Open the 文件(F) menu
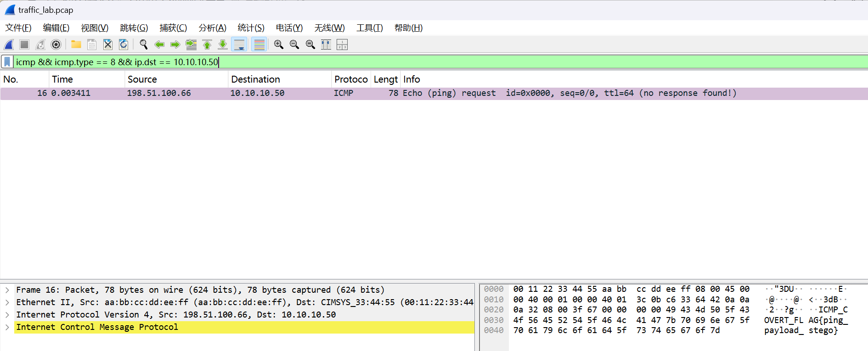 18,28
